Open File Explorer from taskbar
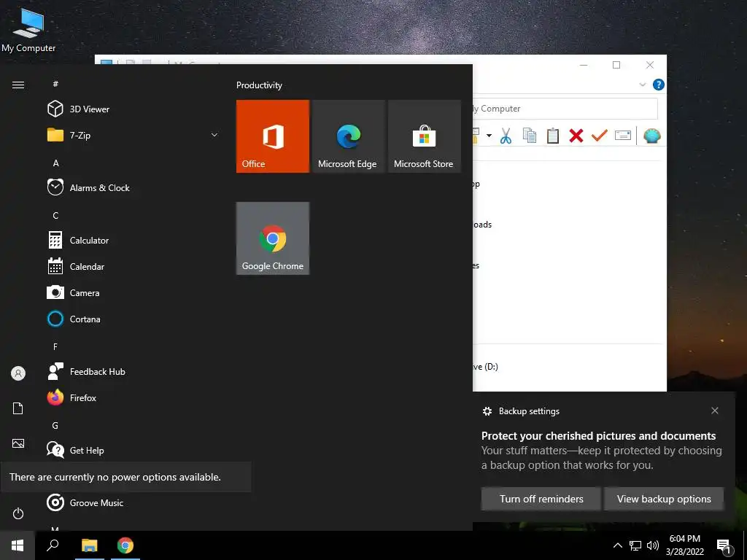Screen dimensions: 747x560 (89, 545)
